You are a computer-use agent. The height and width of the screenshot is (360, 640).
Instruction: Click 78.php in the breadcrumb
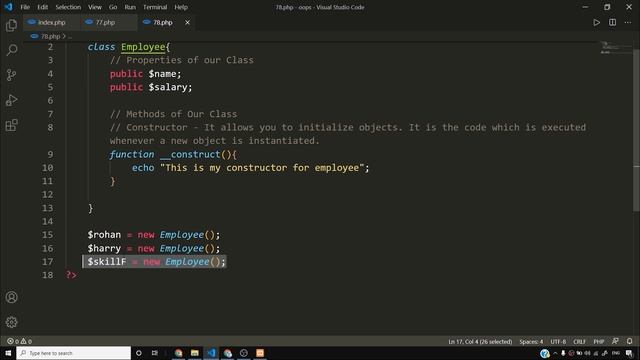point(50,36)
